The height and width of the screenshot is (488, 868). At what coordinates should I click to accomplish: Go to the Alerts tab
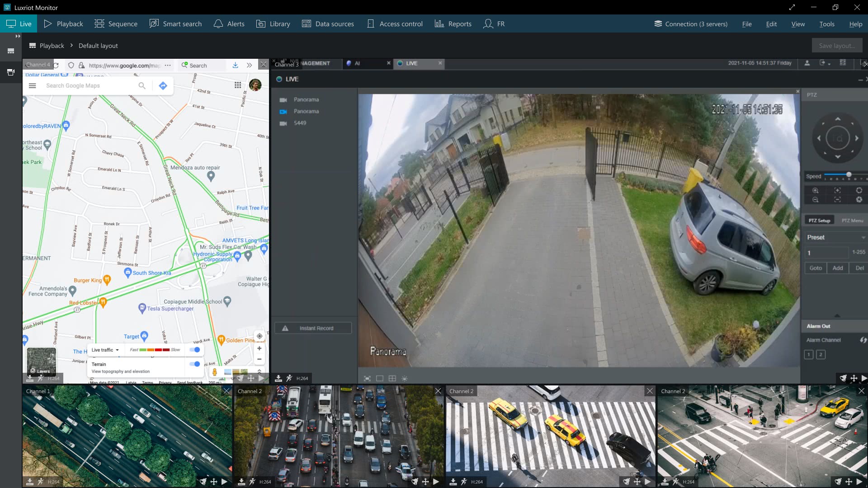[x=229, y=23]
